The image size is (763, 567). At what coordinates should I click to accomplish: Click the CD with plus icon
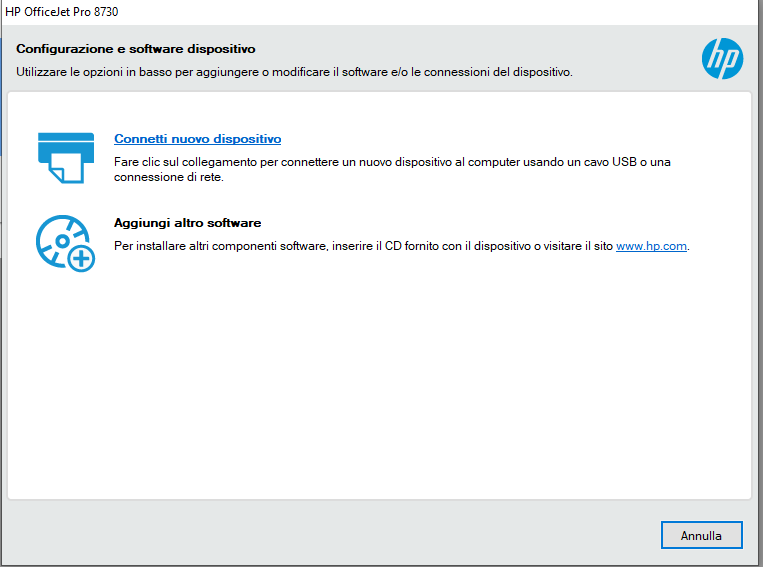[65, 243]
